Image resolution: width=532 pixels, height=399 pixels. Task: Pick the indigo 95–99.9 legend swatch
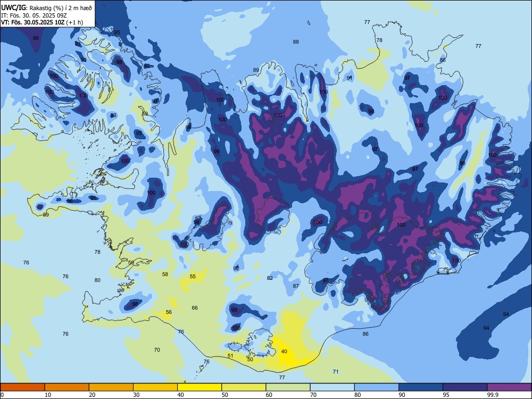(x=465, y=387)
